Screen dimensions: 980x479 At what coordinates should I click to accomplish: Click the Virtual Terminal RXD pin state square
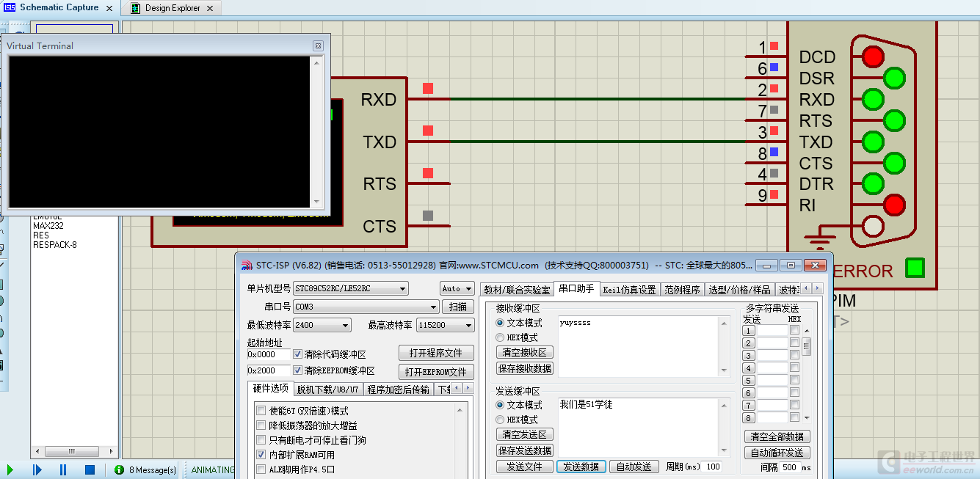point(428,89)
